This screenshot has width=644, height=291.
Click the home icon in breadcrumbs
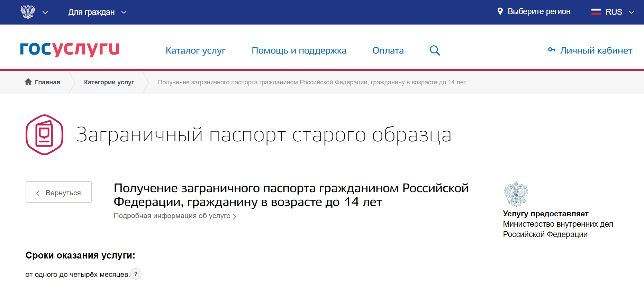[x=28, y=82]
